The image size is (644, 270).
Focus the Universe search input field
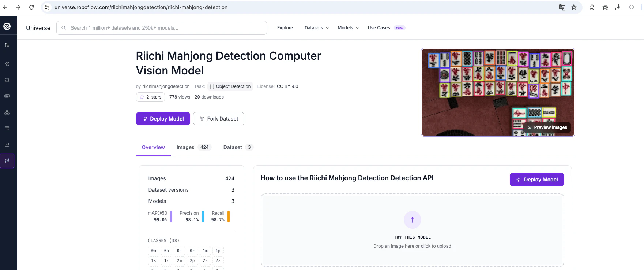click(x=162, y=28)
